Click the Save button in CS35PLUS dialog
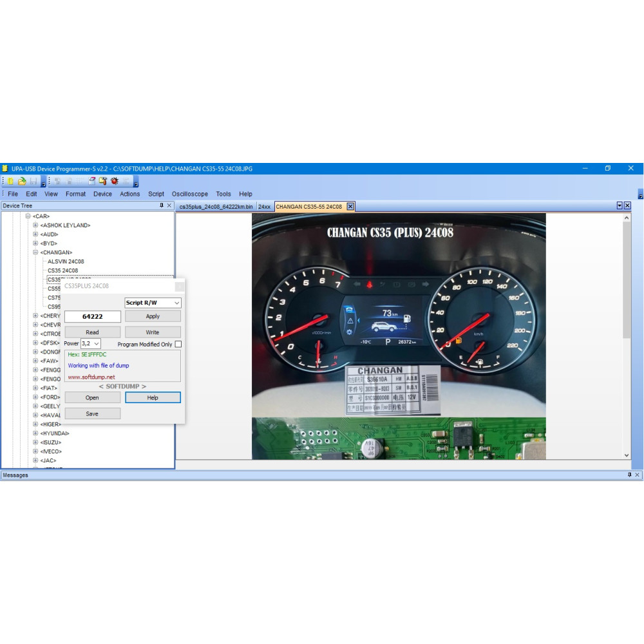This screenshot has width=644, height=644. (x=92, y=413)
